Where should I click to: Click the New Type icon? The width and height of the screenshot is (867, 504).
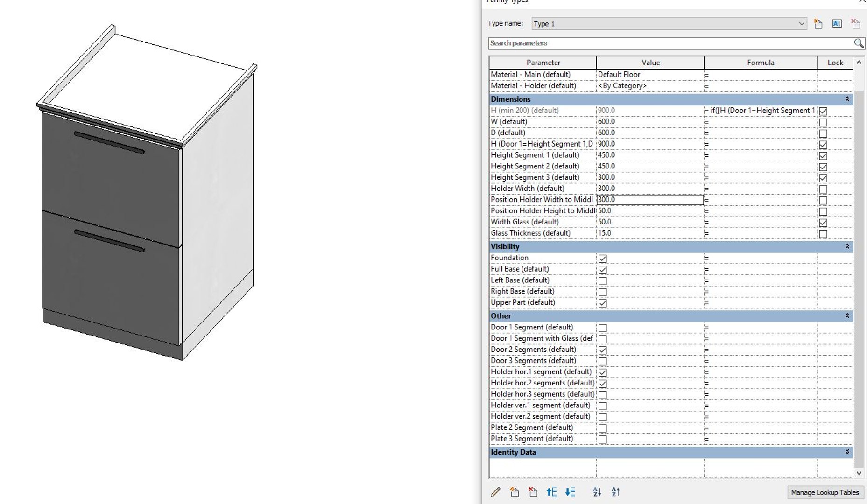click(x=818, y=24)
